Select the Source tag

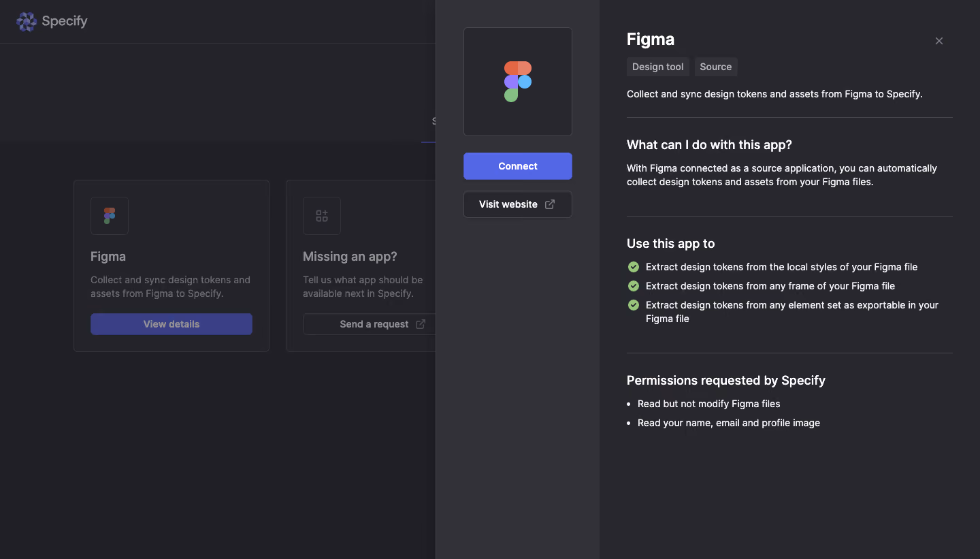(716, 67)
